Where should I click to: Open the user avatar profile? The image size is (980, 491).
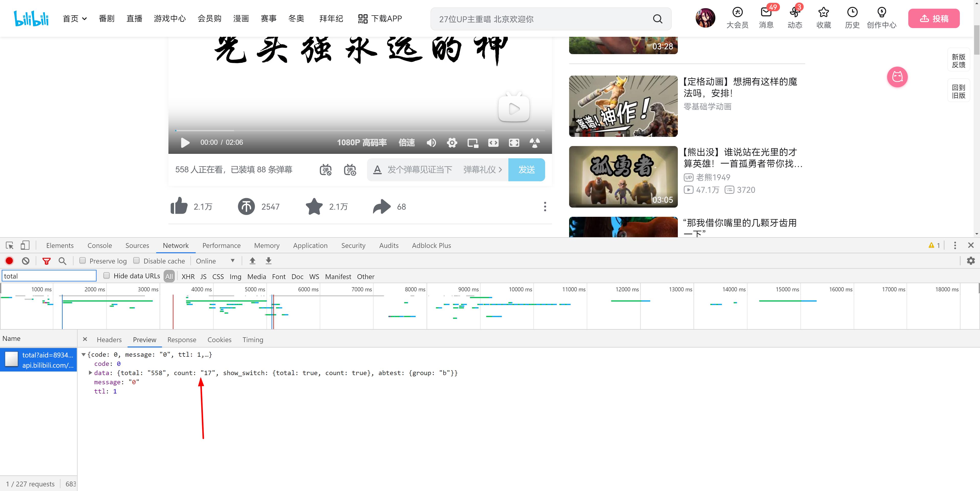coord(705,18)
